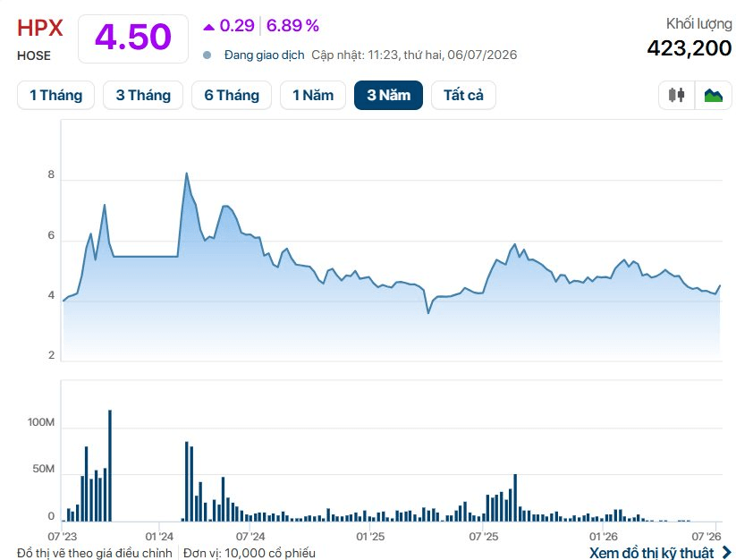This screenshot has width=736, height=560.
Task: Switch to candlestick chart view
Action: tap(676, 96)
